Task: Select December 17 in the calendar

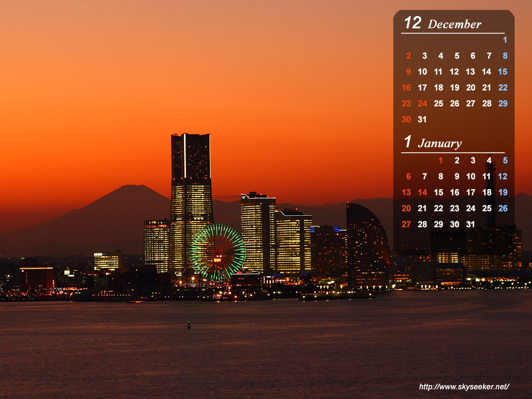Action: click(422, 87)
